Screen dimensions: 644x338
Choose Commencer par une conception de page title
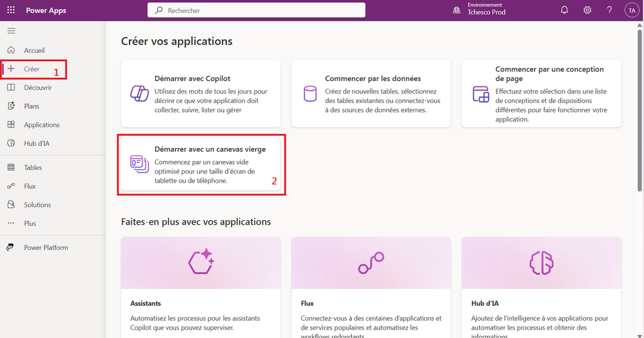(549, 74)
